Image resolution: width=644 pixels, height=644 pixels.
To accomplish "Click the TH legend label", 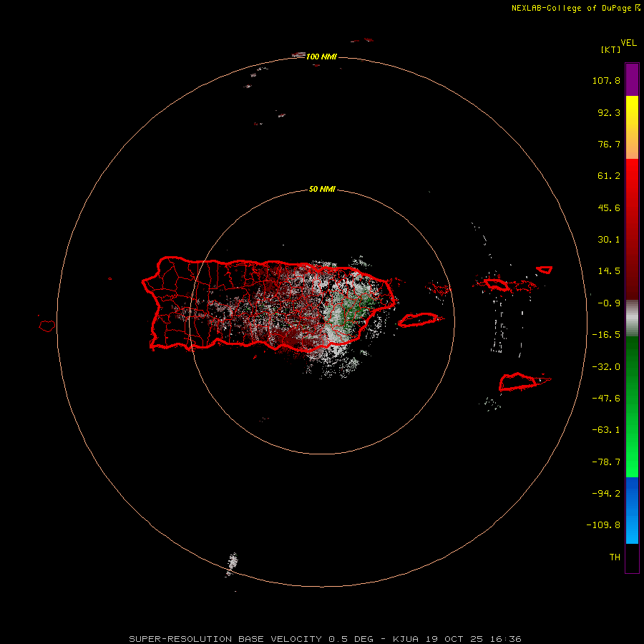I will (x=615, y=557).
